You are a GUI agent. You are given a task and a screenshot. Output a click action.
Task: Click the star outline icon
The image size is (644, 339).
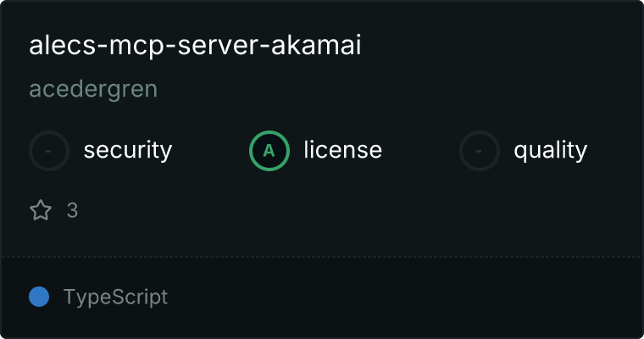[41, 210]
